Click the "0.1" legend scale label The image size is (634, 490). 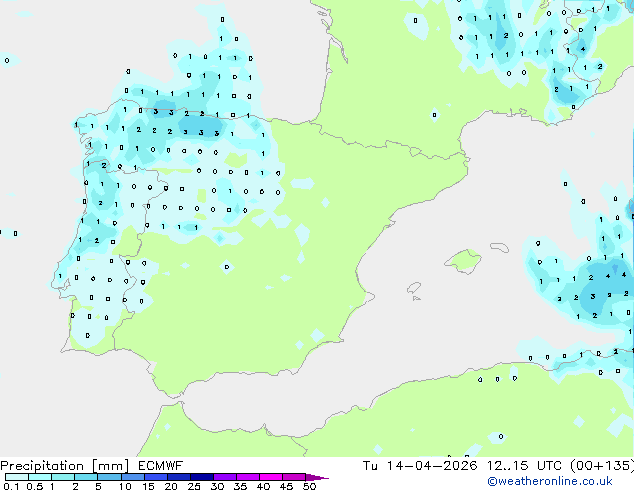(12, 486)
